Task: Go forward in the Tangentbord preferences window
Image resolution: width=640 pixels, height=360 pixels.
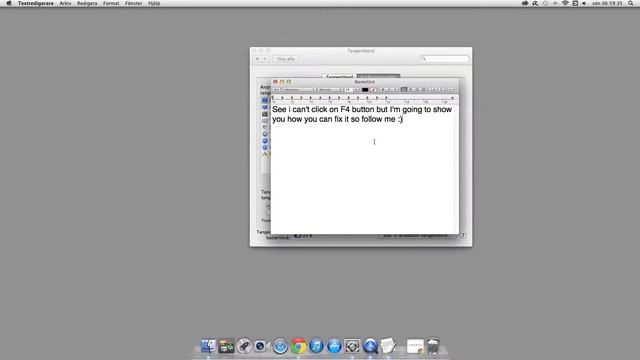Action: (x=265, y=59)
